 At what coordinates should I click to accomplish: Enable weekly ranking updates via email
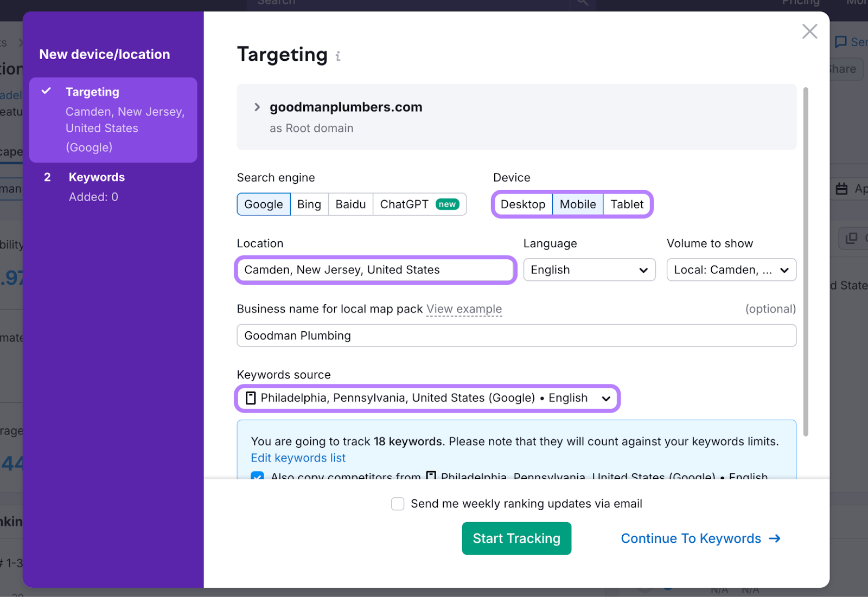click(x=398, y=504)
